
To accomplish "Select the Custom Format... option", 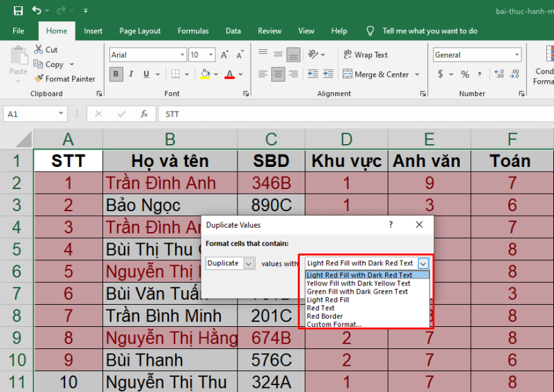I will [334, 324].
